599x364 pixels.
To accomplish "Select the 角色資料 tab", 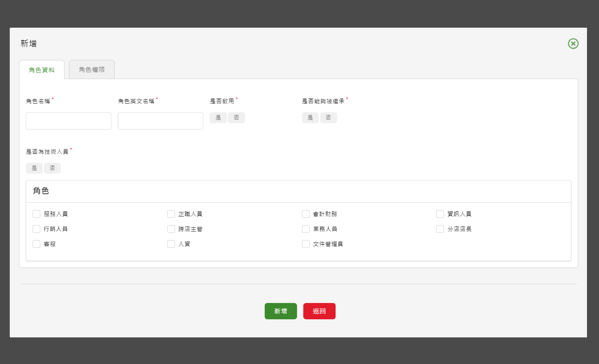I will coord(42,70).
